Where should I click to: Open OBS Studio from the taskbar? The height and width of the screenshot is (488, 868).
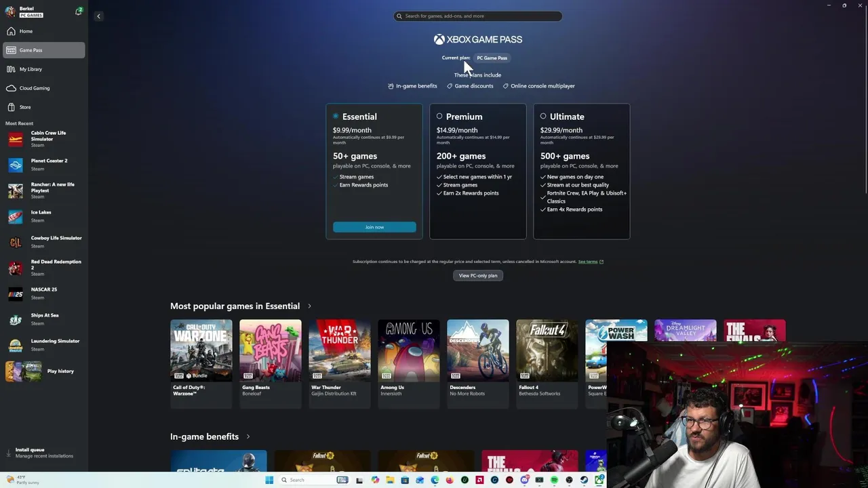click(569, 480)
